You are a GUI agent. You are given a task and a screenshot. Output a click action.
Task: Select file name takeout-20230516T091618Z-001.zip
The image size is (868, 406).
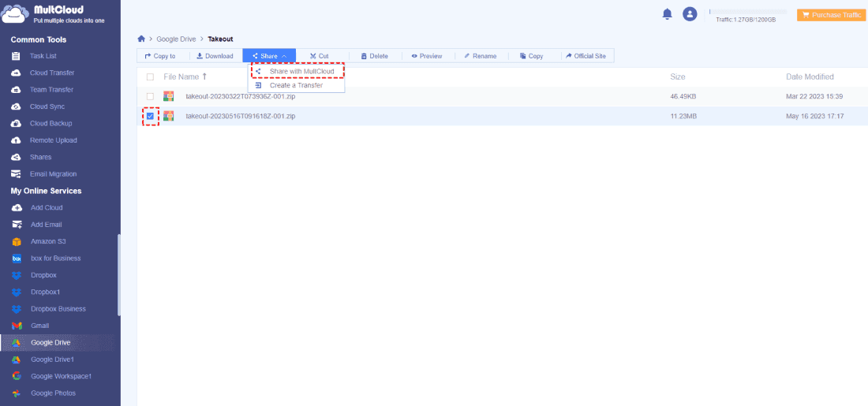[240, 116]
